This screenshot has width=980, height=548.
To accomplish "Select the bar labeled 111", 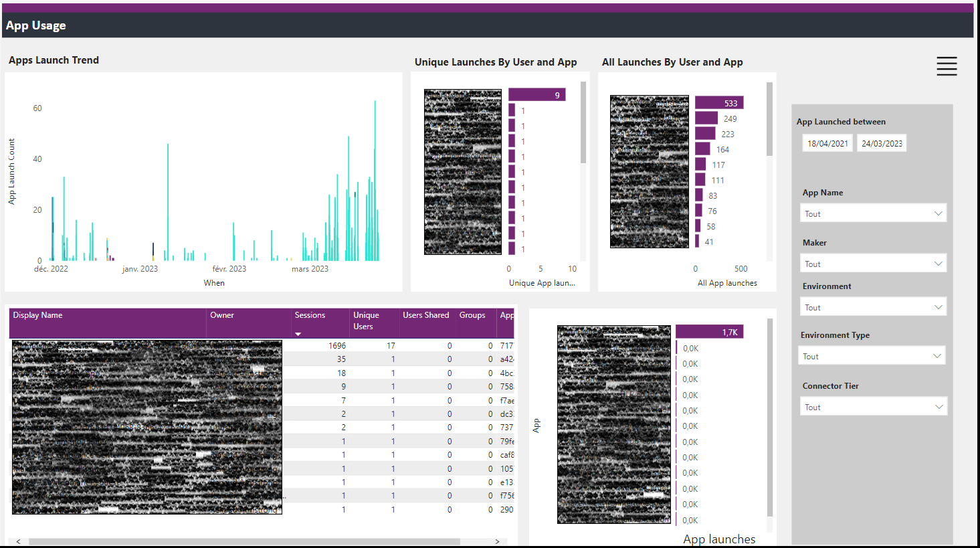I will pyautogui.click(x=700, y=180).
